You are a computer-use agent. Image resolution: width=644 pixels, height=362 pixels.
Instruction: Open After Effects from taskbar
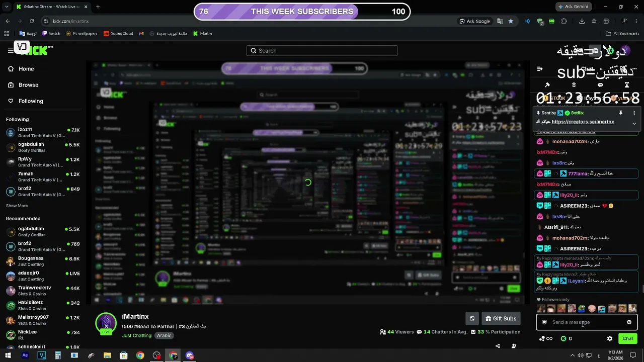pos(25,355)
